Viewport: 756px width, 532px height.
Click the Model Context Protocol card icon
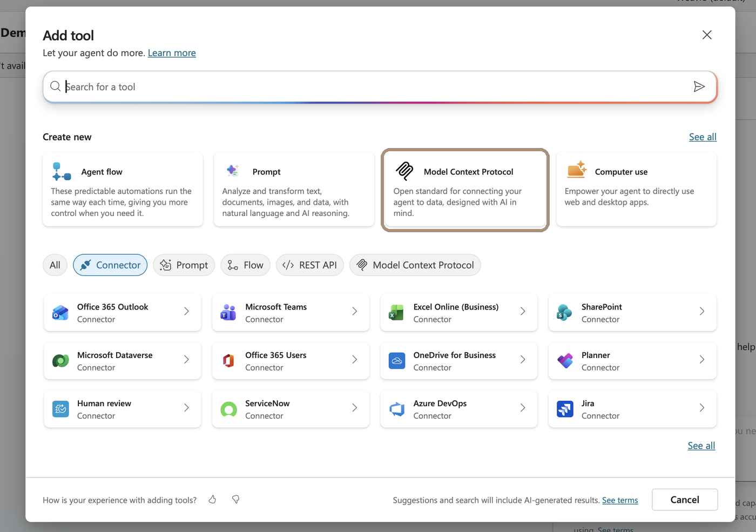(x=404, y=171)
